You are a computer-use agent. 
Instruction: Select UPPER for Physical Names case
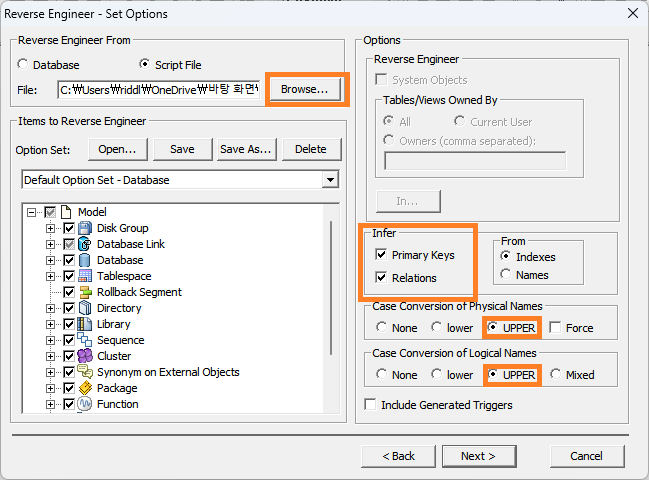[493, 327]
